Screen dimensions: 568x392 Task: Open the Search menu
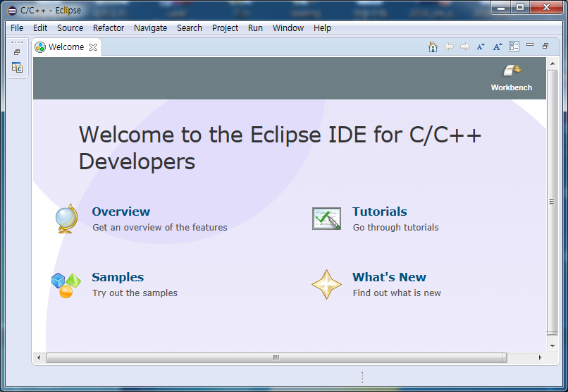pos(190,28)
